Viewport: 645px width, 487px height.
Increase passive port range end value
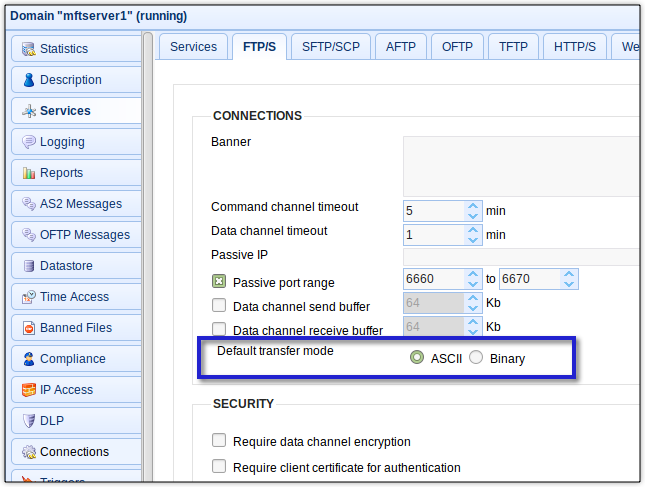pyautogui.click(x=569, y=274)
